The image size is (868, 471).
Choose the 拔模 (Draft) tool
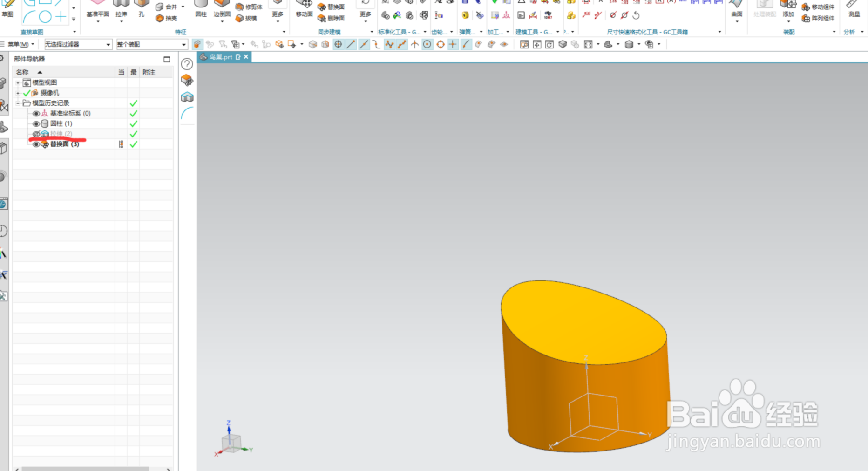pos(246,18)
